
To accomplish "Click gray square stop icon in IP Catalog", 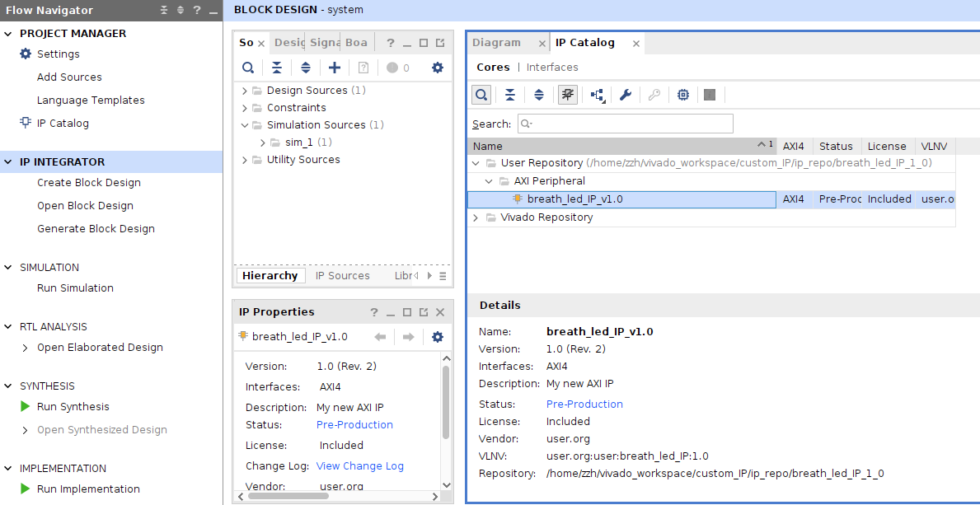I will click(x=710, y=95).
